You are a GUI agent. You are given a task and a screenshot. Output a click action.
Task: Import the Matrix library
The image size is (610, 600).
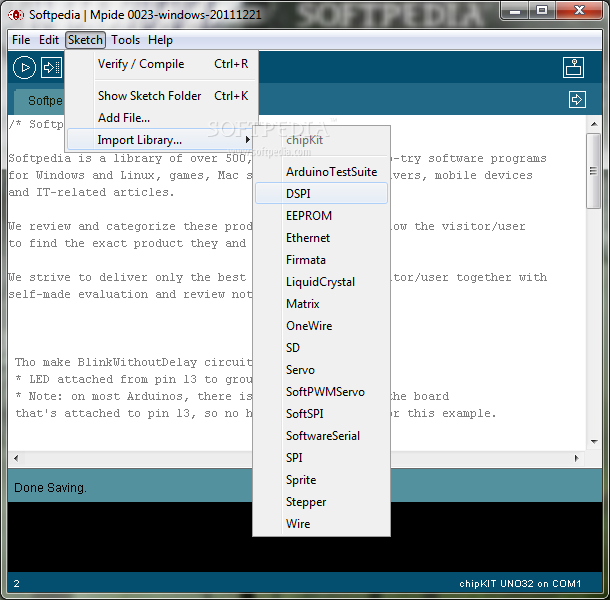(321, 304)
